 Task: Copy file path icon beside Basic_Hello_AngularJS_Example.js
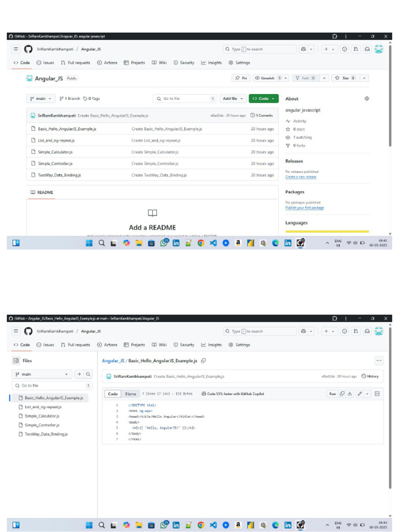click(x=203, y=361)
